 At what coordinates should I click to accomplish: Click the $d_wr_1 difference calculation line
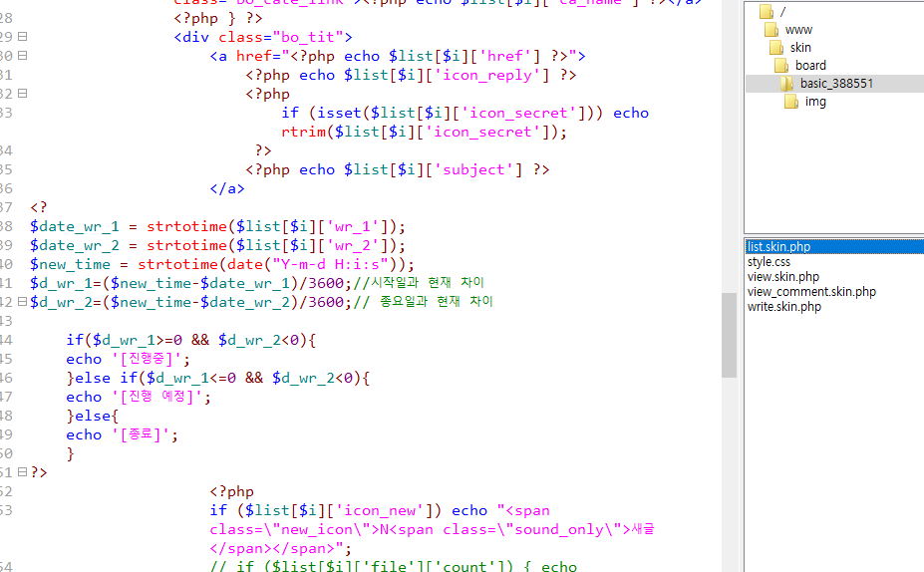[x=257, y=283]
